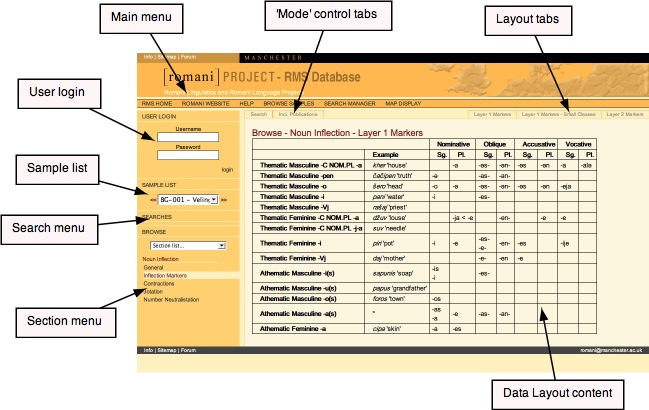
Task: Switch to the 'Incl. Publications' tab
Action: (x=298, y=114)
